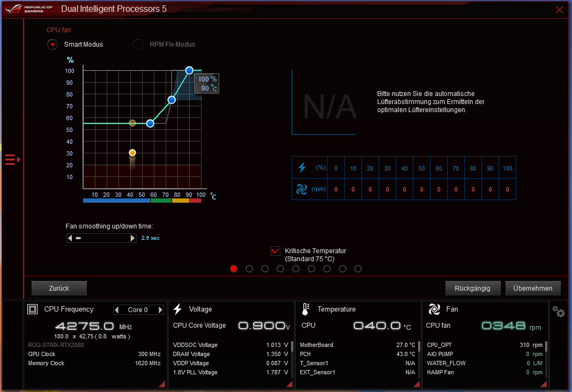Click the rpm fan icon in table

[302, 189]
